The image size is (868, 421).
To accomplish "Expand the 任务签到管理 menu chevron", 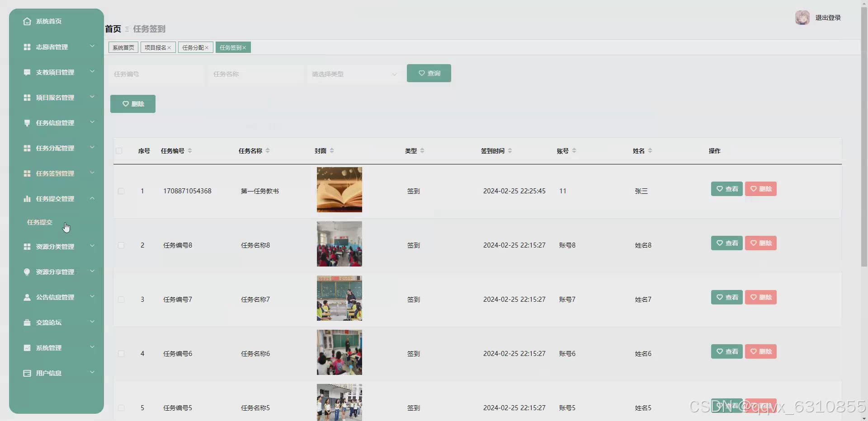I will [x=92, y=173].
